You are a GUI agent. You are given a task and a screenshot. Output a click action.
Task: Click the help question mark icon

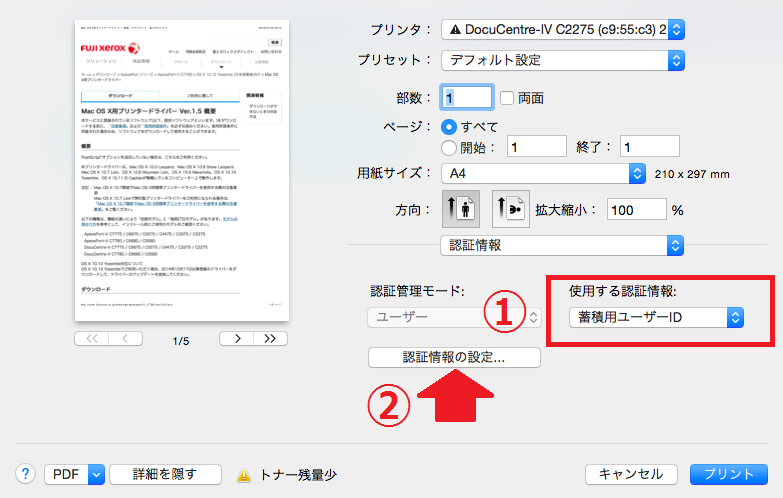click(25, 474)
